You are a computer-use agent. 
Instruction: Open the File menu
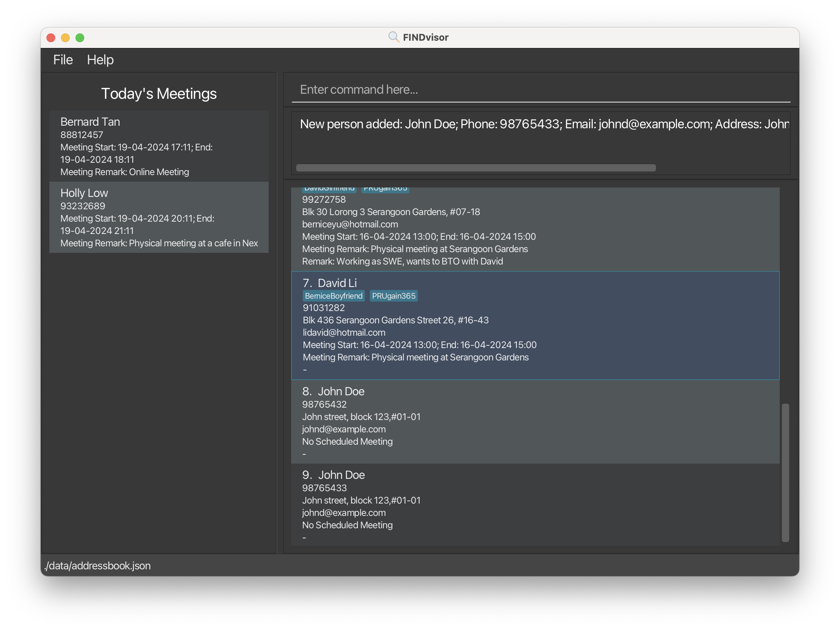pos(63,60)
